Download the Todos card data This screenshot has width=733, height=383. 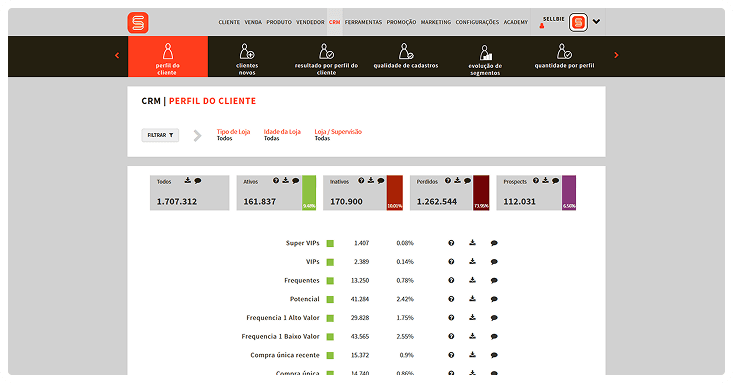coord(188,181)
